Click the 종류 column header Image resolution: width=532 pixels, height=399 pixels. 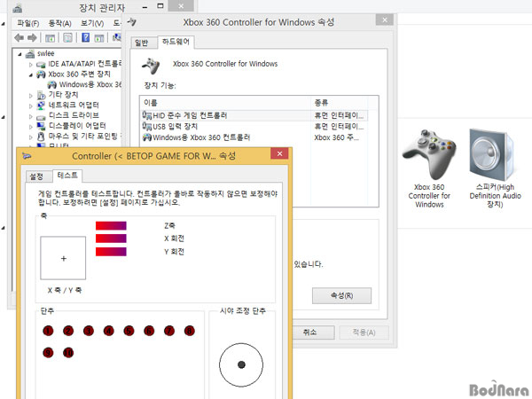click(x=340, y=103)
